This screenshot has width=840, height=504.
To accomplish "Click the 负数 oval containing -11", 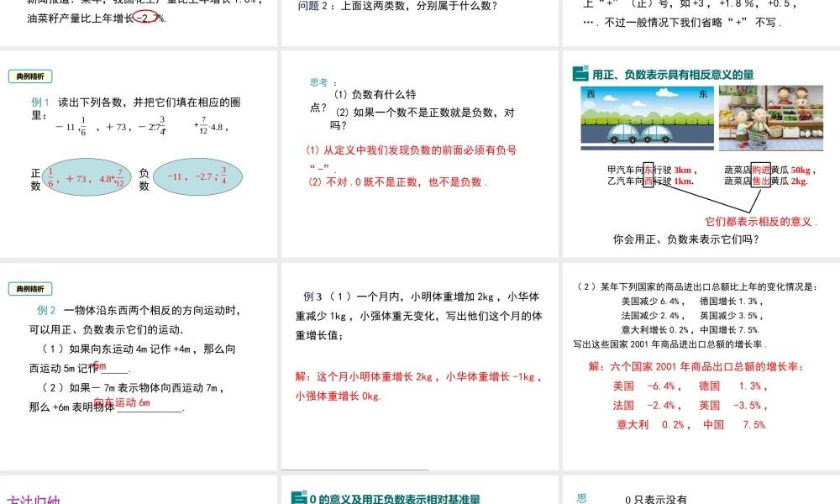I will click(197, 176).
